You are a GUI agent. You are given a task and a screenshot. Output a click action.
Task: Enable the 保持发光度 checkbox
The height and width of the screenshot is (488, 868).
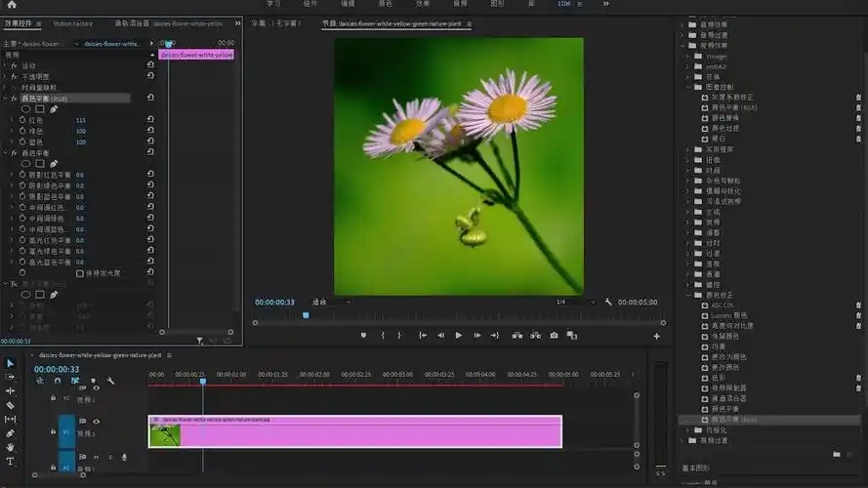point(80,273)
